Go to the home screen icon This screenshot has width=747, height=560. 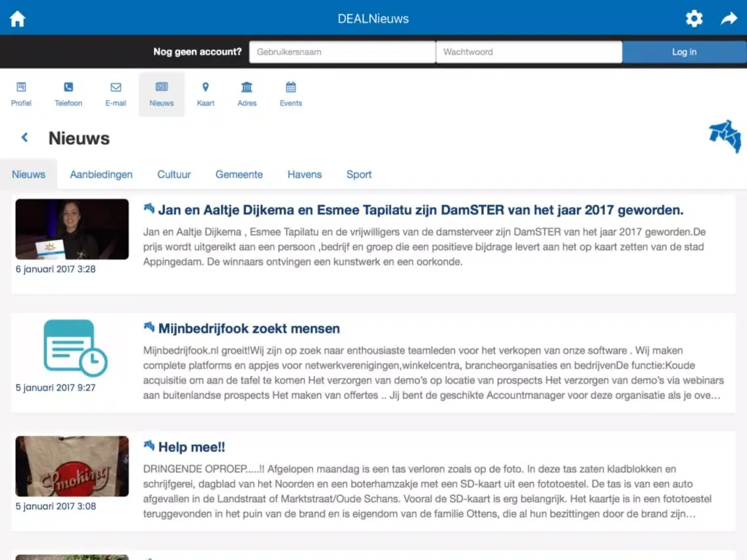[18, 18]
